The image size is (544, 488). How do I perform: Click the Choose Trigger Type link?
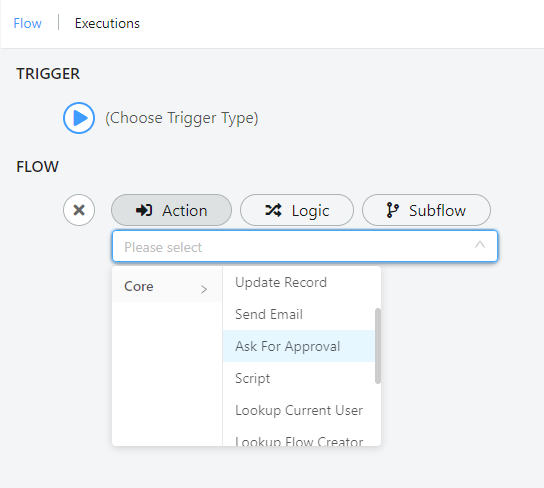coord(182,118)
